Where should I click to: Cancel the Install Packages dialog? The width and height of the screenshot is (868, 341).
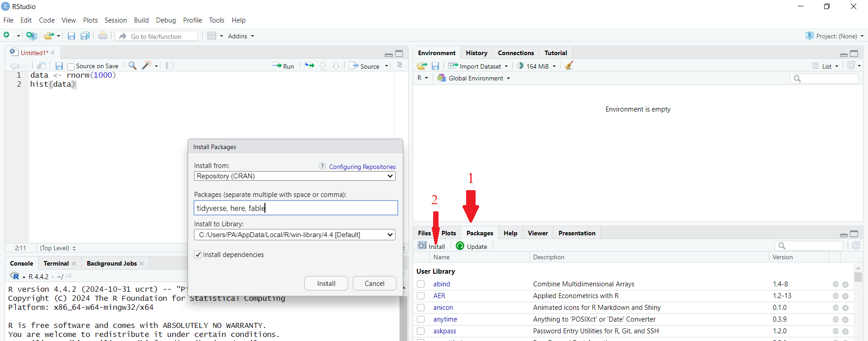pyautogui.click(x=374, y=283)
